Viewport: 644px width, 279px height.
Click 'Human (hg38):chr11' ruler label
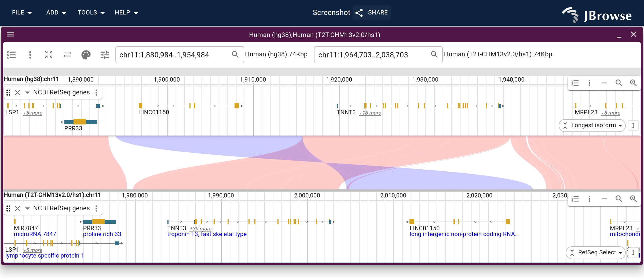point(31,79)
